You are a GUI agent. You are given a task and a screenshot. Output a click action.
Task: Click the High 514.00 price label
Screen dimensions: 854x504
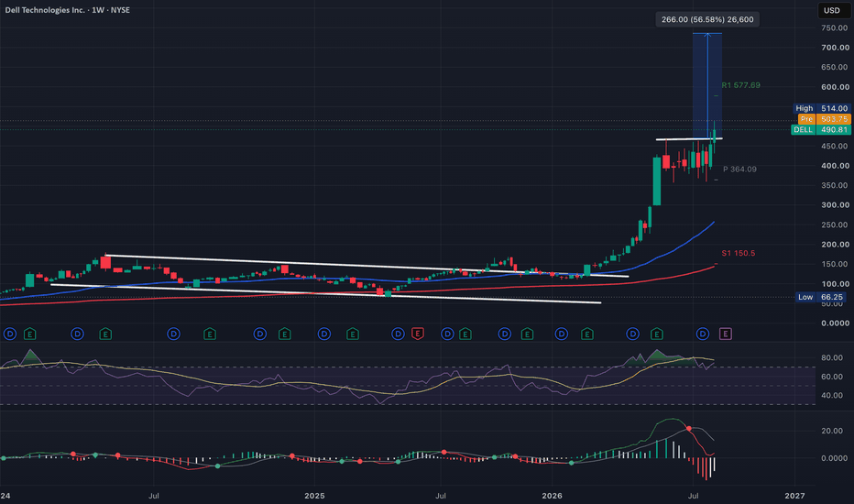pyautogui.click(x=821, y=108)
